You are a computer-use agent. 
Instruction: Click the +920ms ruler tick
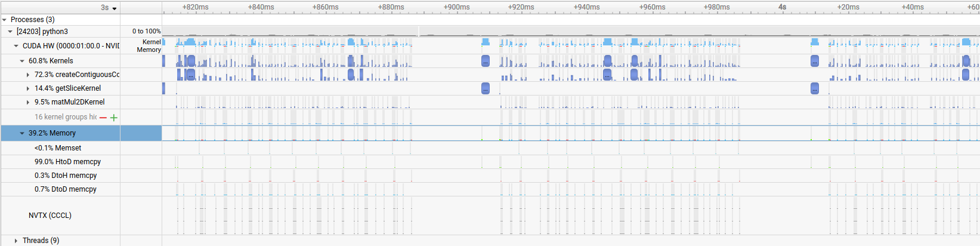[x=521, y=7]
